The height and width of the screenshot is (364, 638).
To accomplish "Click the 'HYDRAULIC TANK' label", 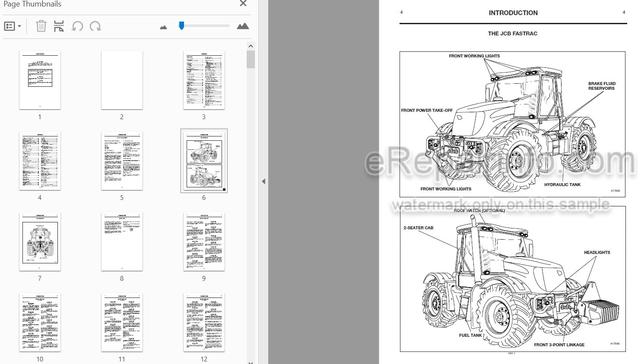I will 562,185.
